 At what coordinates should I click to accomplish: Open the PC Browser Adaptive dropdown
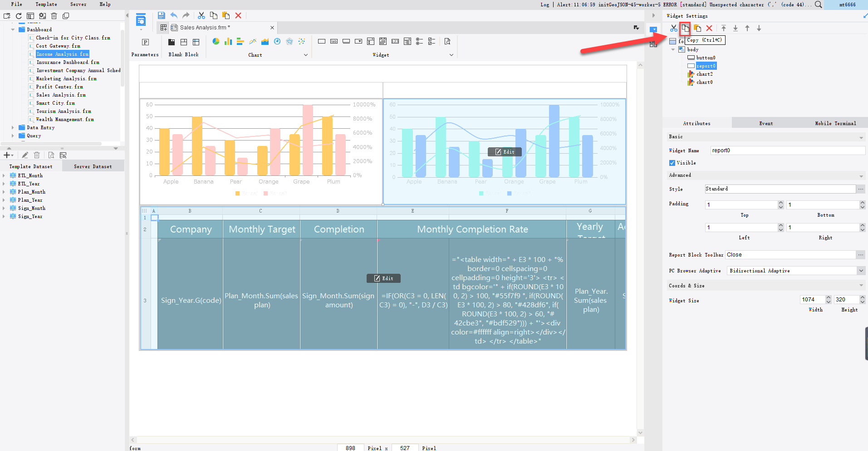pyautogui.click(x=861, y=271)
